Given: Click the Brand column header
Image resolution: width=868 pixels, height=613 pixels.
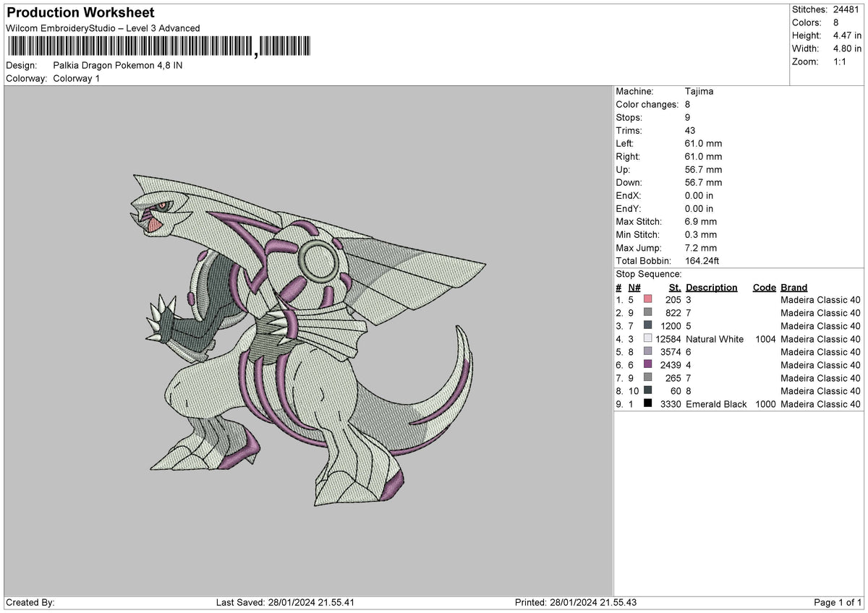Looking at the screenshot, I should pyautogui.click(x=794, y=288).
